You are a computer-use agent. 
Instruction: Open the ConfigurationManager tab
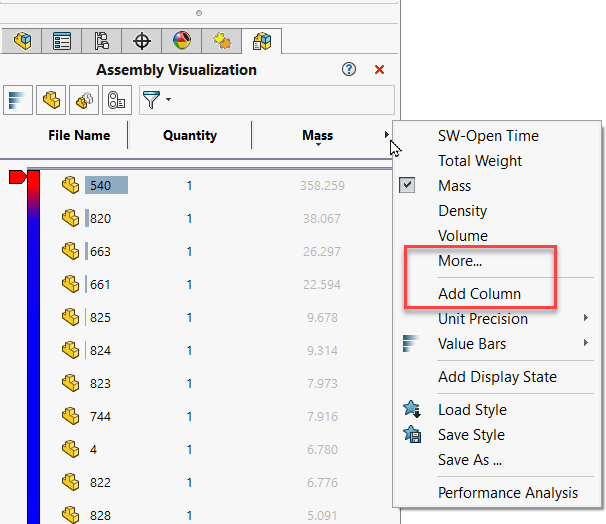[102, 41]
